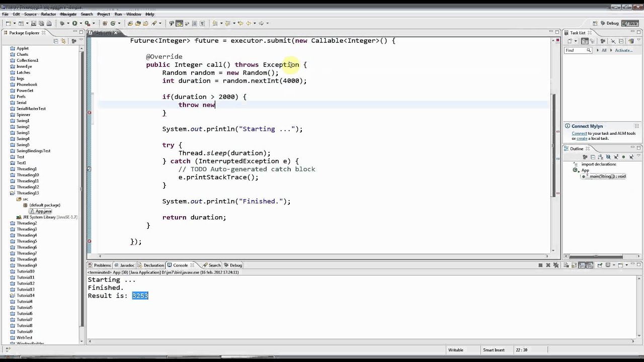Click the Open Type toolbar icon

pyautogui.click(x=130, y=23)
